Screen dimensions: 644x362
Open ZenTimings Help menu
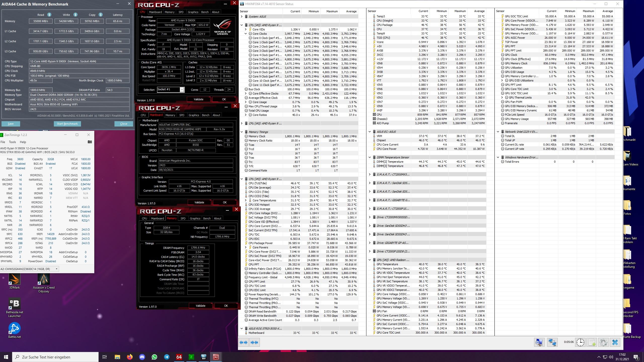(23, 142)
